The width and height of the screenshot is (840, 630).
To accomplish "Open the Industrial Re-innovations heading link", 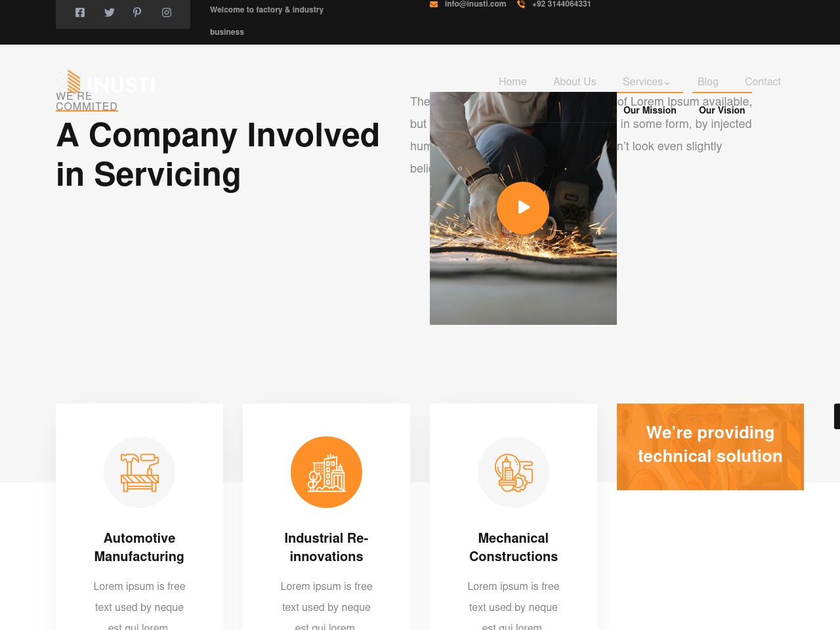I will pyautogui.click(x=326, y=547).
